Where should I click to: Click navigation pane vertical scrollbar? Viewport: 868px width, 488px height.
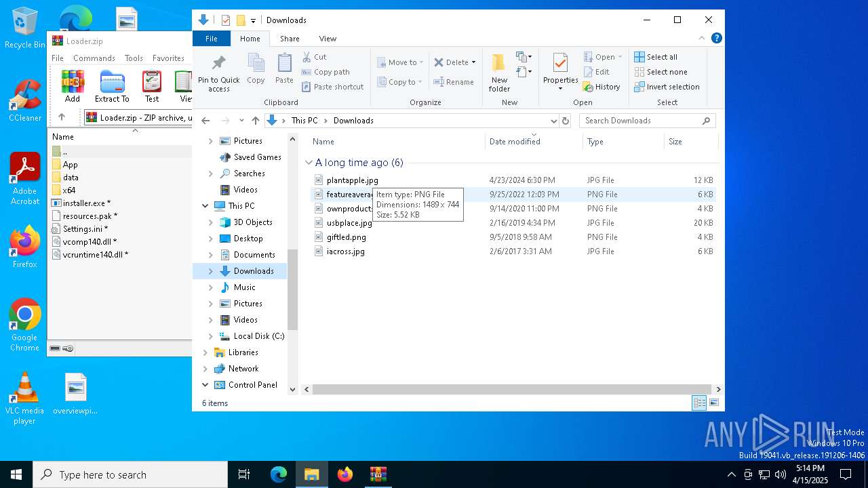tap(293, 289)
